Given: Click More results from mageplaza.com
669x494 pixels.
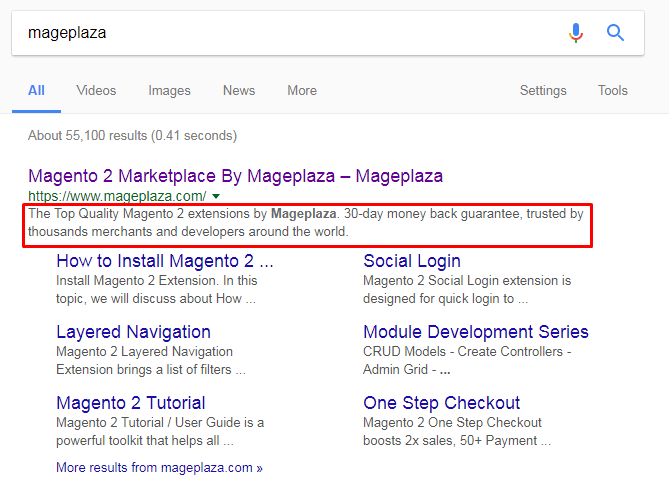Looking at the screenshot, I should pos(159,468).
